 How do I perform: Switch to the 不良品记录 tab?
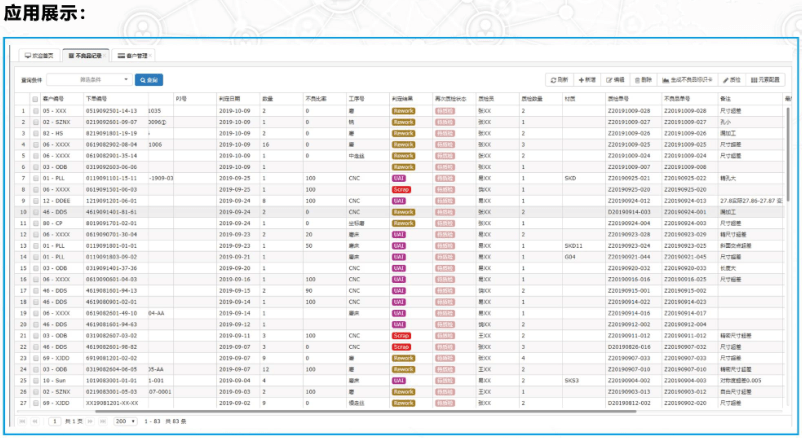click(85, 55)
